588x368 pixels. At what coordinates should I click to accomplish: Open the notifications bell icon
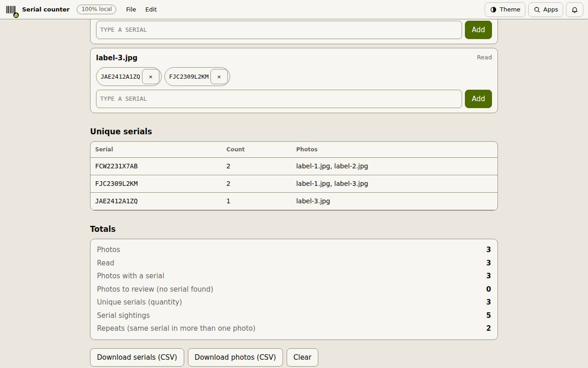[575, 10]
